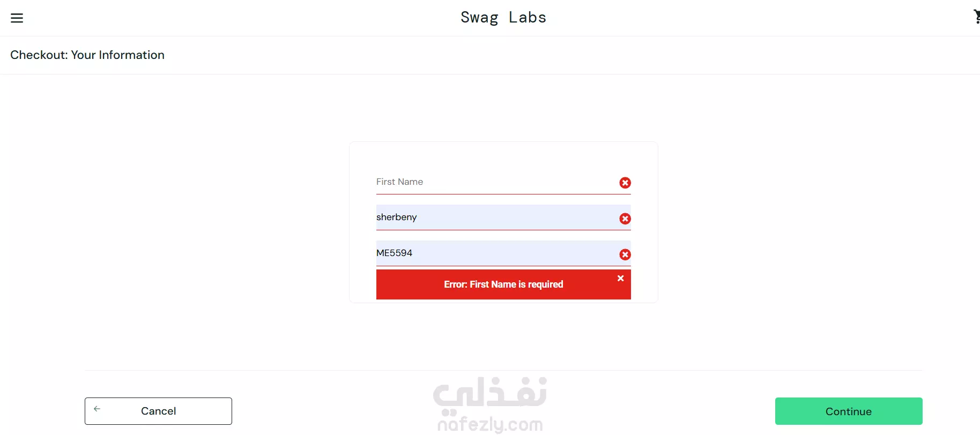Click the Cancel button

click(158, 411)
